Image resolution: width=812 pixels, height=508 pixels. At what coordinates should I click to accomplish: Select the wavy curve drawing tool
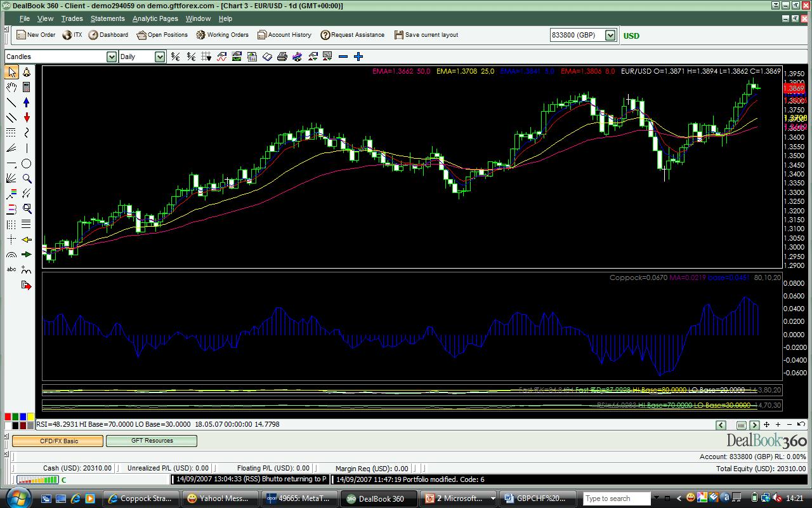pyautogui.click(x=27, y=133)
